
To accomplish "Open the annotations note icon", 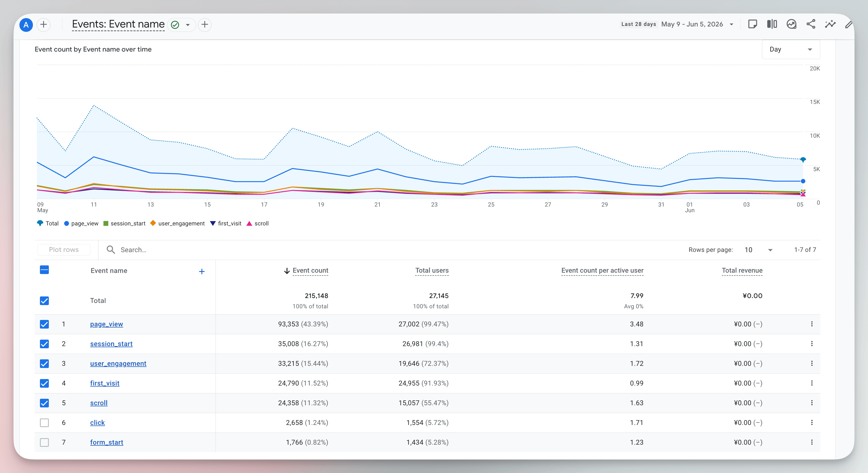I will (753, 24).
